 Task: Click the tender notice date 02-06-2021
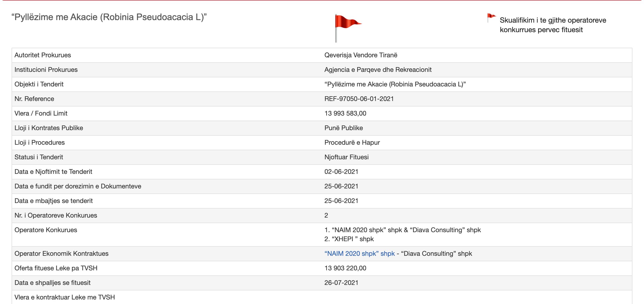tap(341, 172)
